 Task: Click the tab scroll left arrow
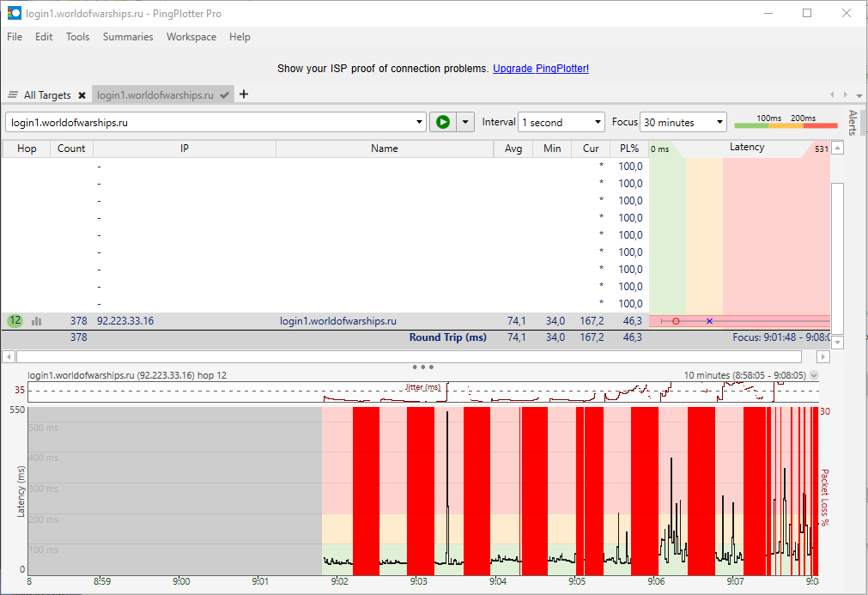(x=832, y=94)
